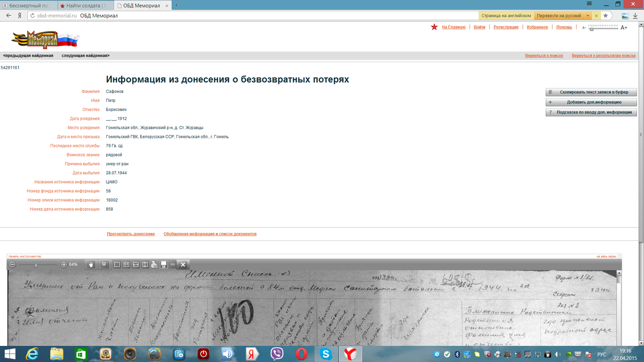Click the volume speaker icon in system tray
This screenshot has width=644, height=362.
pyautogui.click(x=558, y=354)
